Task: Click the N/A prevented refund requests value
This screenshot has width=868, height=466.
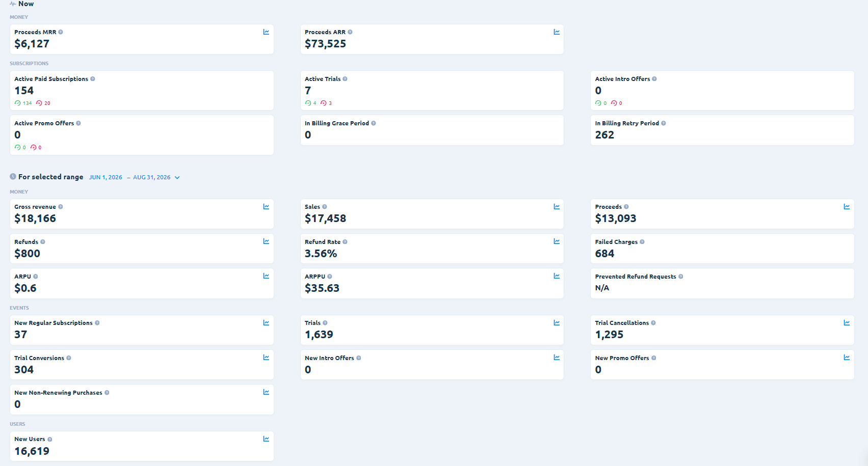Action: pos(602,288)
